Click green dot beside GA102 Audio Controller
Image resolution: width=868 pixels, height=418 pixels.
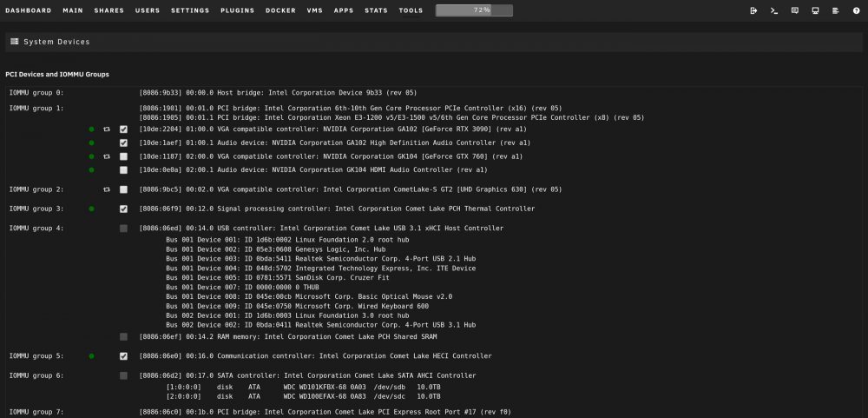click(91, 143)
